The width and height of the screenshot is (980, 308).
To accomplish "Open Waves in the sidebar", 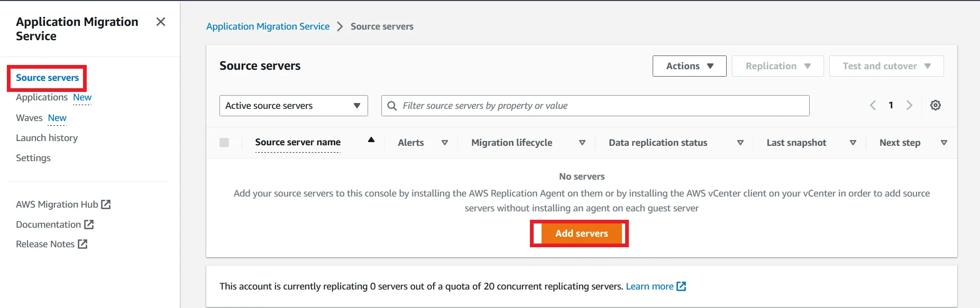I will (x=29, y=118).
